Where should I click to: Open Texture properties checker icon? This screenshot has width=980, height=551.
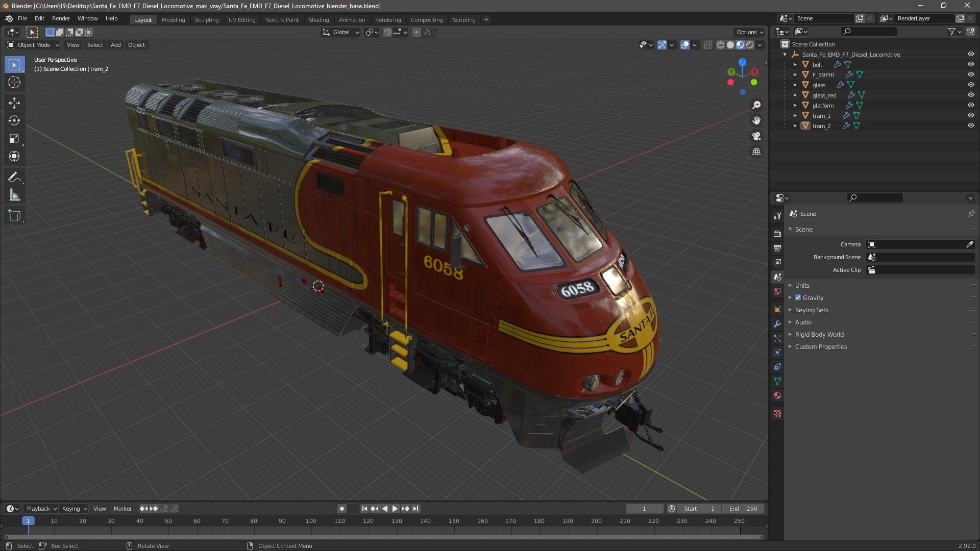tap(777, 414)
